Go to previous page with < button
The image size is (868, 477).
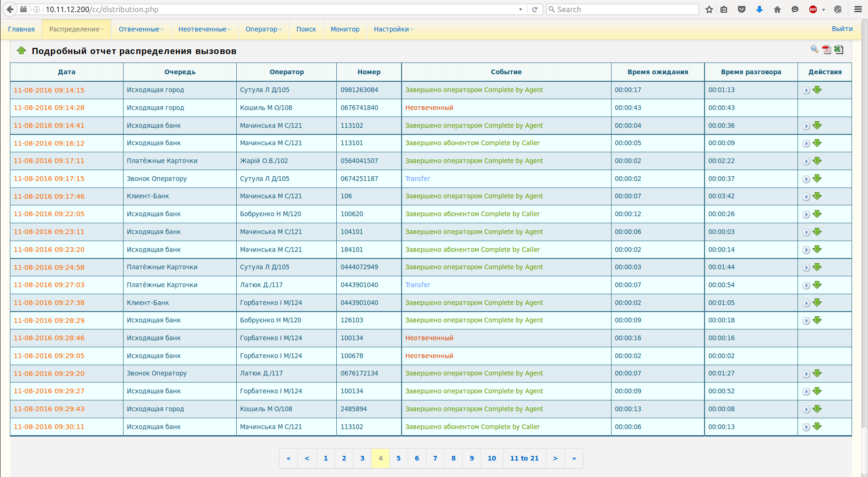pos(307,458)
